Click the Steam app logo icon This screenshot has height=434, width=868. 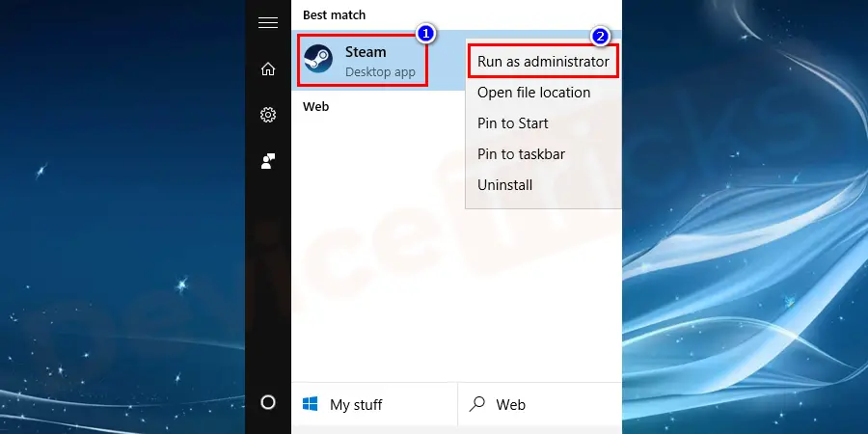[x=318, y=59]
